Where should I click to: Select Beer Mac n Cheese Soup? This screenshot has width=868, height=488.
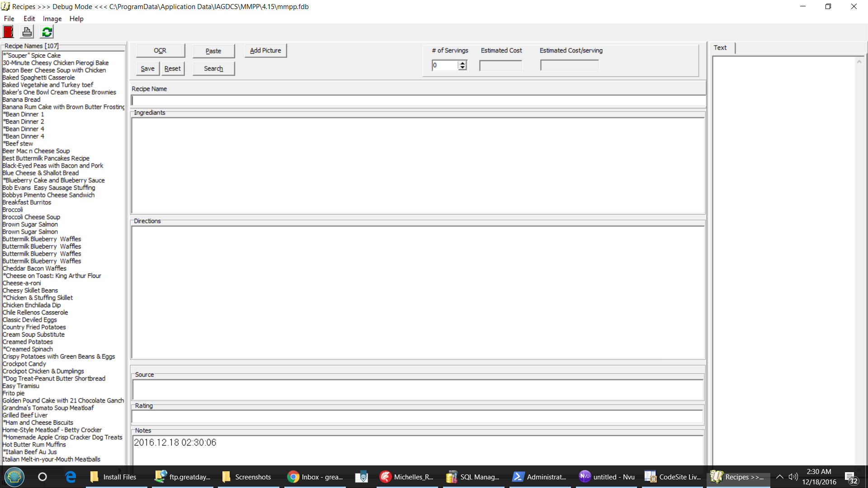point(36,151)
